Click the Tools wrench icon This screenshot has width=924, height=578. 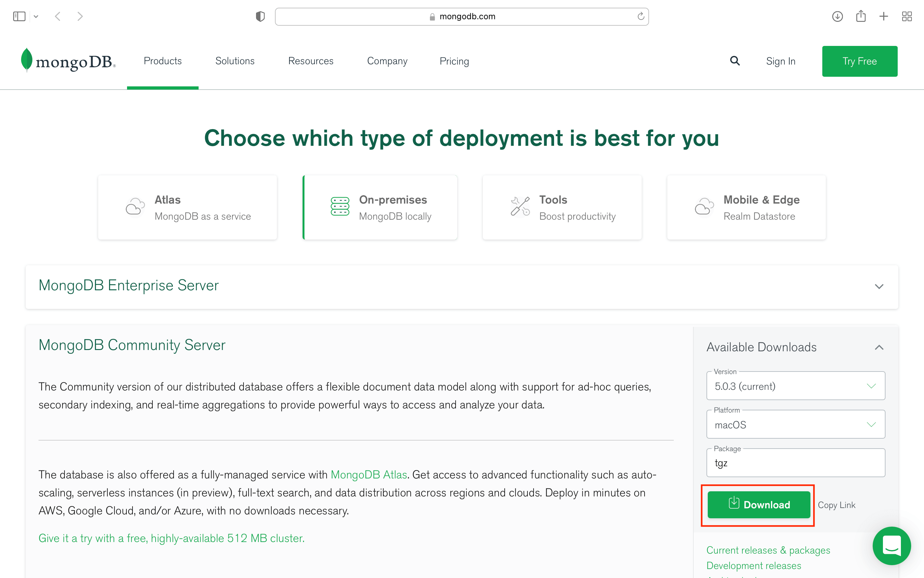pyautogui.click(x=520, y=206)
